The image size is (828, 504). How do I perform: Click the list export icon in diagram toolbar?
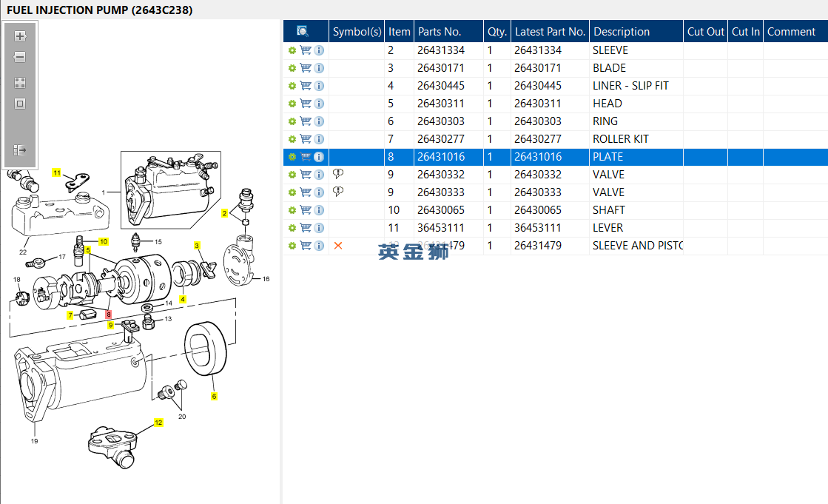[20, 150]
